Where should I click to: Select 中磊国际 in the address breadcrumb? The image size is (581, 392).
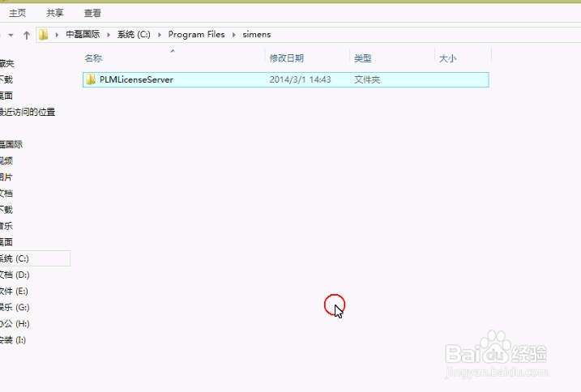(83, 35)
